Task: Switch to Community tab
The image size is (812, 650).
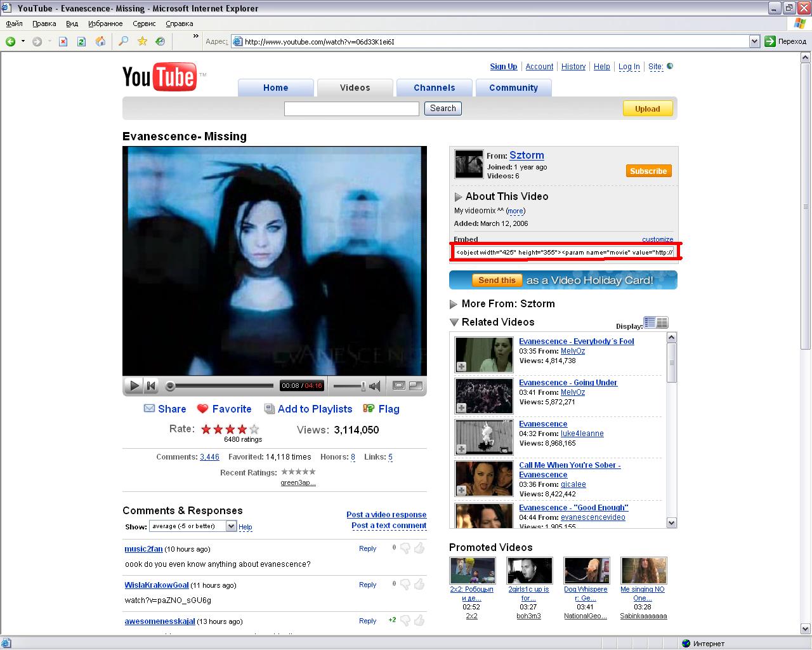Action: point(513,88)
